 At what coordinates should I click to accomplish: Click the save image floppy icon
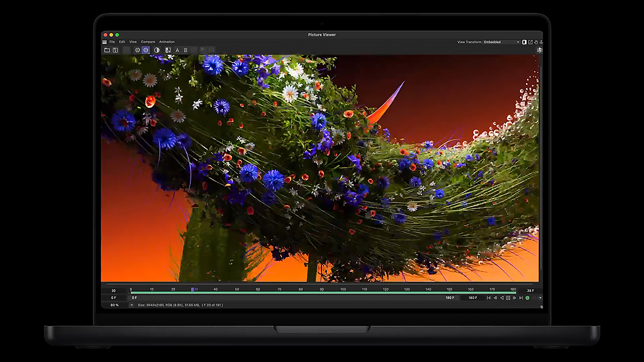coord(115,50)
